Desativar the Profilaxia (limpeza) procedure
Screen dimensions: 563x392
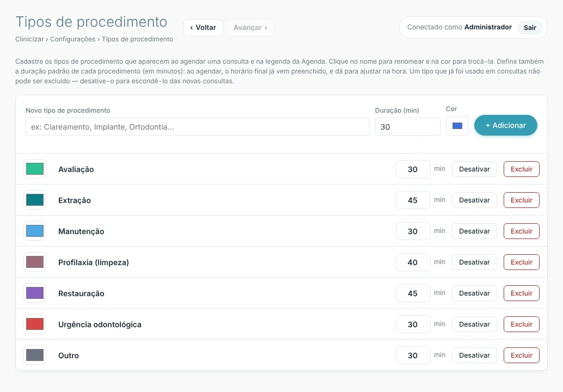tap(474, 262)
